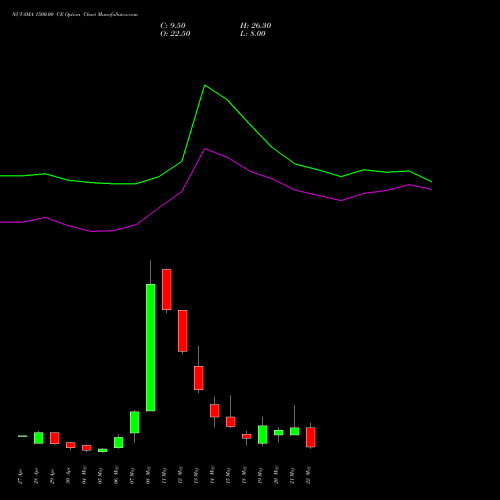The height and width of the screenshot is (500, 500).
Task: Select the green candlestick for 21 May
Action: point(295,431)
